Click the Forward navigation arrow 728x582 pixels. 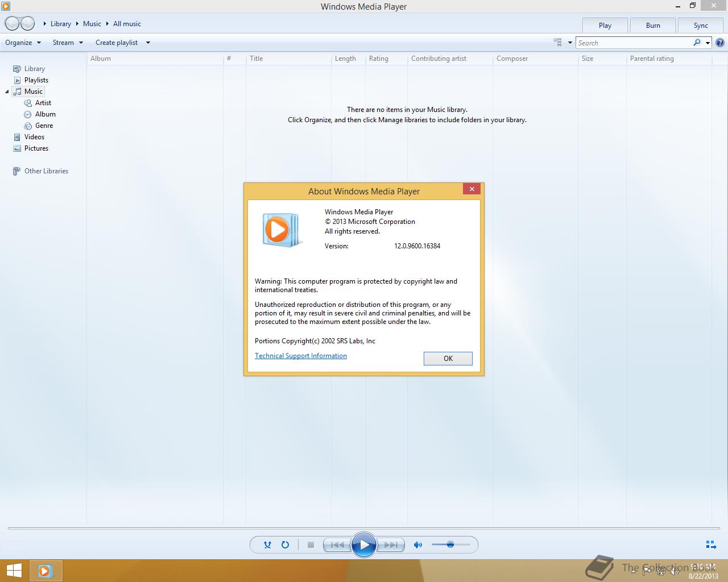pos(28,24)
